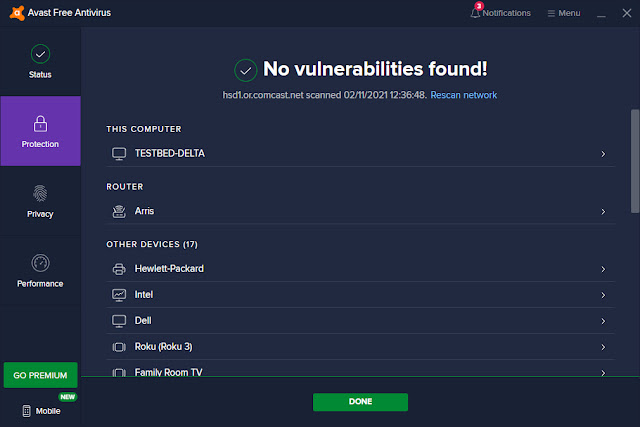Open the Mobile section
Image resolution: width=640 pixels, height=427 pixels.
pyautogui.click(x=41, y=411)
